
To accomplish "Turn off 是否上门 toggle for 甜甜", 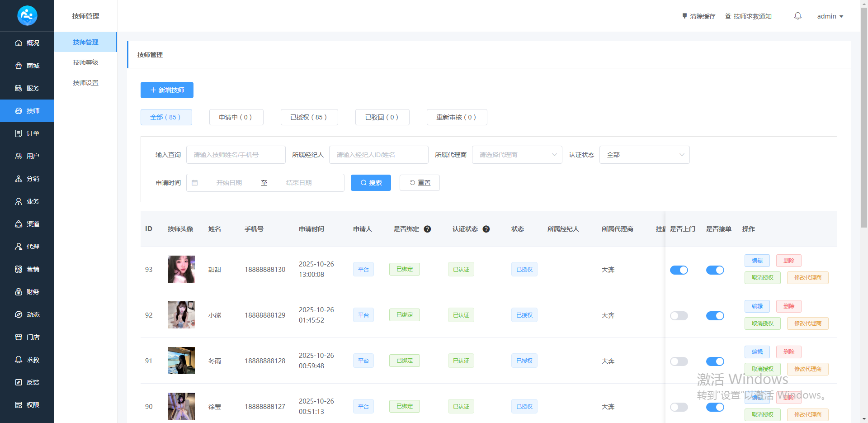I will (x=679, y=270).
